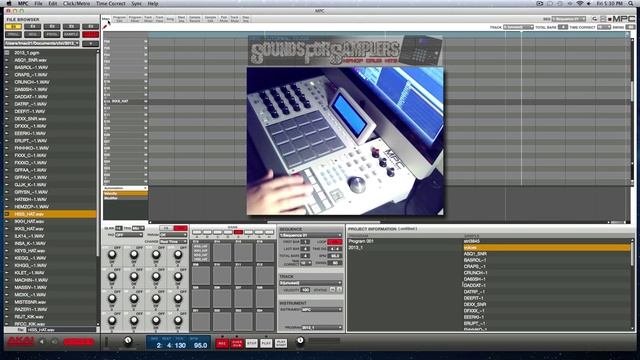Open the Track dropdown in lower panel

311,283
